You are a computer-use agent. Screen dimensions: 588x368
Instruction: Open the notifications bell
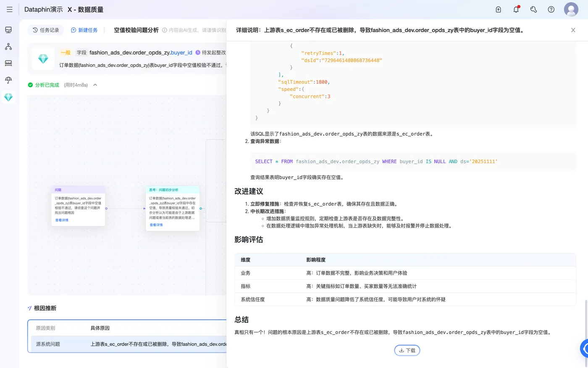click(516, 9)
